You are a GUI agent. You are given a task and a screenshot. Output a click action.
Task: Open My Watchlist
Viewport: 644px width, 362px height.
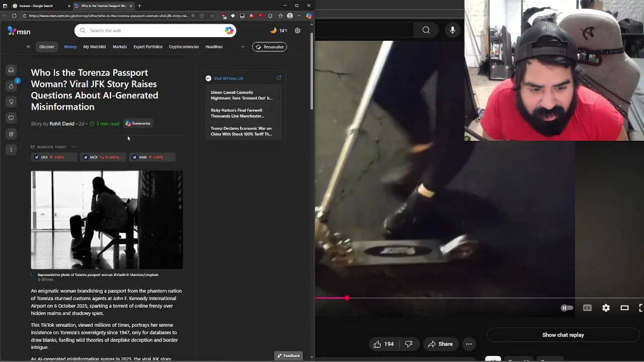click(x=95, y=47)
